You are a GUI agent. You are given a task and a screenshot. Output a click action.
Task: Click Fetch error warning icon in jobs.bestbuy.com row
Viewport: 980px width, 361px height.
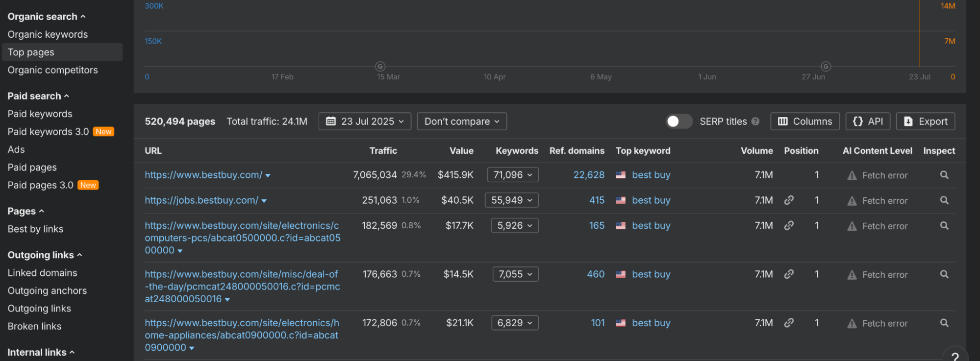click(x=852, y=201)
